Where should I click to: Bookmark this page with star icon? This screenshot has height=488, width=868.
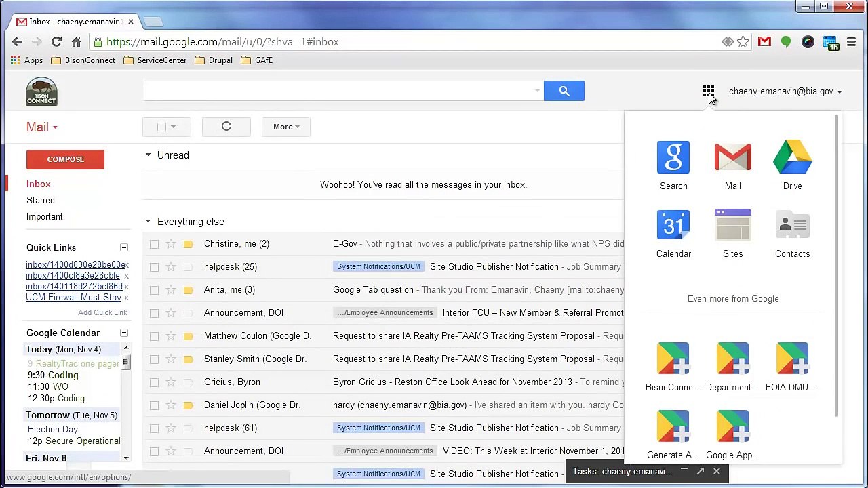pyautogui.click(x=743, y=42)
